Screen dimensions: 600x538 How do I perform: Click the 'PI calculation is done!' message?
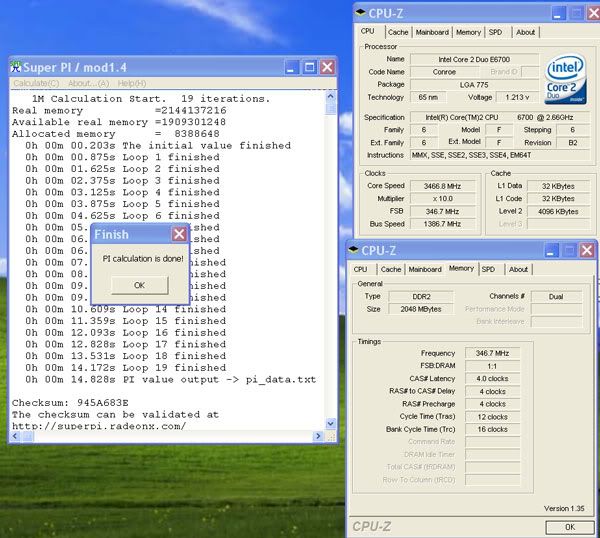pos(143,259)
